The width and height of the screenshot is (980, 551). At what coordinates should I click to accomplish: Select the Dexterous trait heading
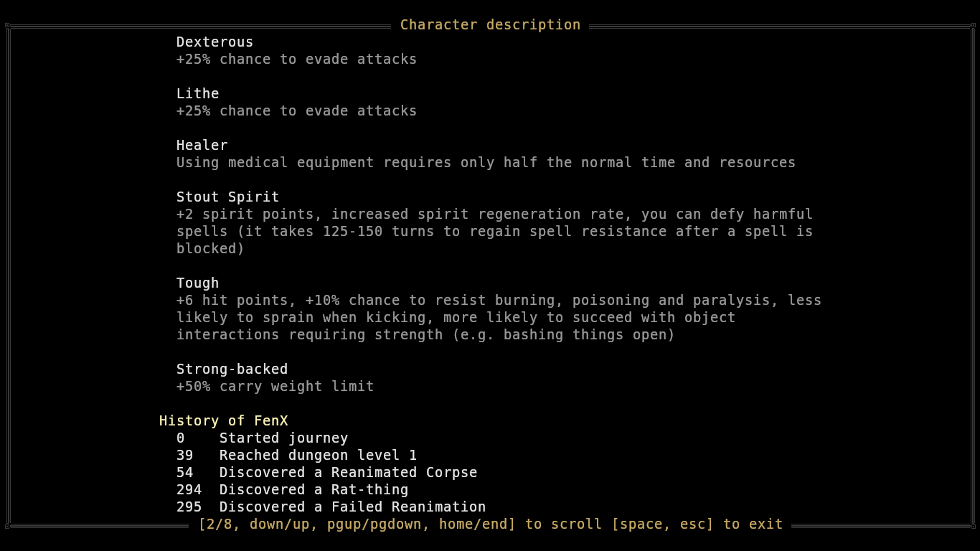pyautogui.click(x=215, y=42)
